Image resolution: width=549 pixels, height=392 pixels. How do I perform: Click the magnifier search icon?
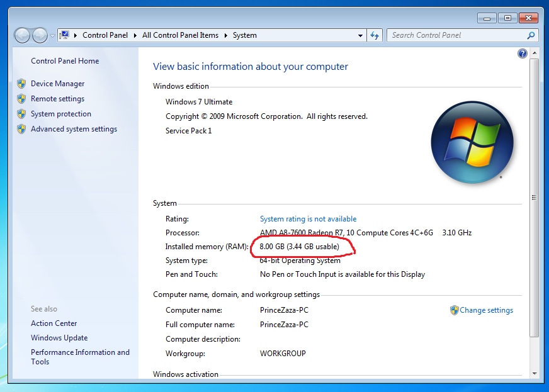tap(531, 35)
